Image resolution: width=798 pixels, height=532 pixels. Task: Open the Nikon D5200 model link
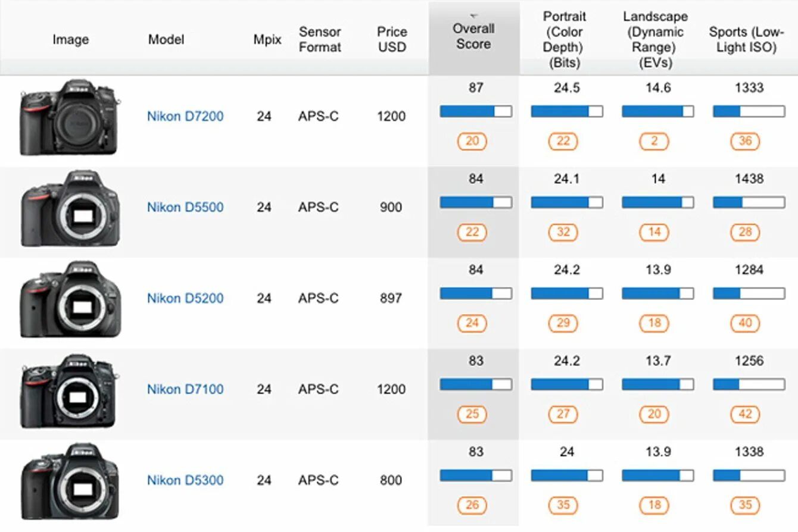coord(185,298)
